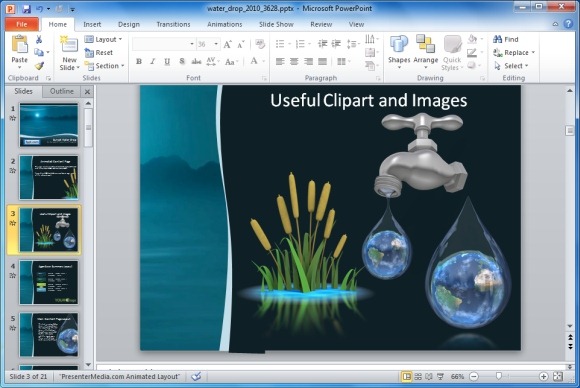Decrease list indent level
Image resolution: width=580 pixels, height=388 pixels.
coord(322,44)
